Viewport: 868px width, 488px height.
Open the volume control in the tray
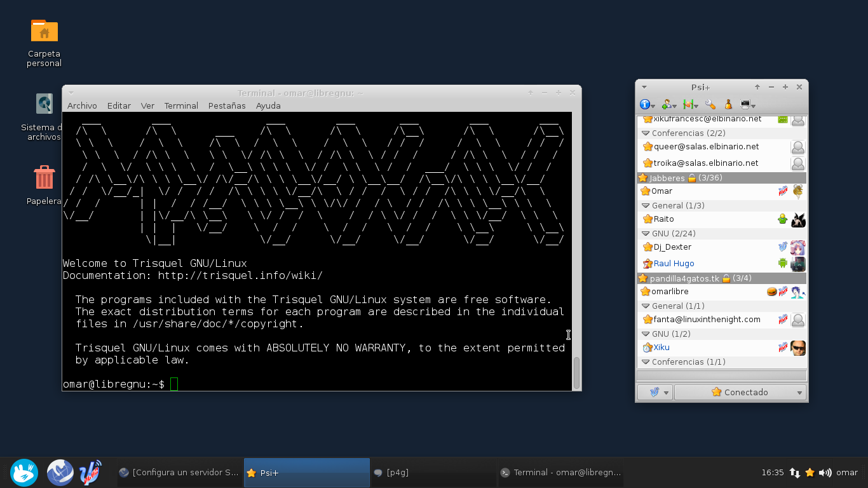coord(825,473)
